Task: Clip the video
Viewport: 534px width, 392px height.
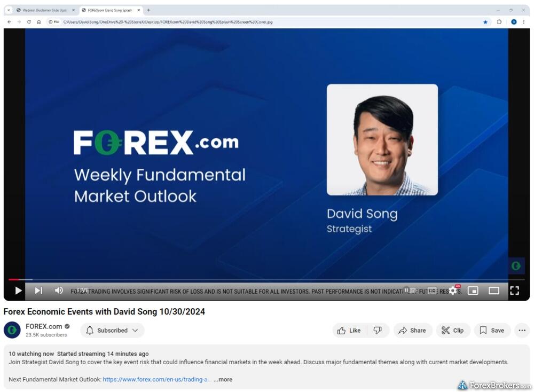Action: tap(453, 331)
